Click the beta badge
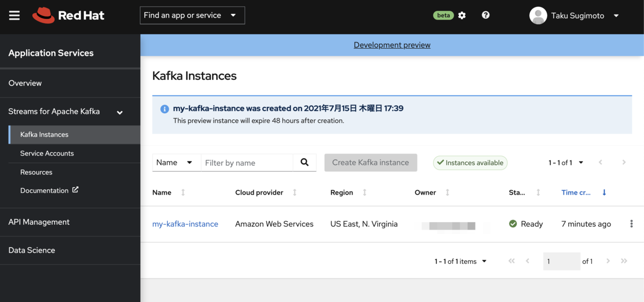 443,16
